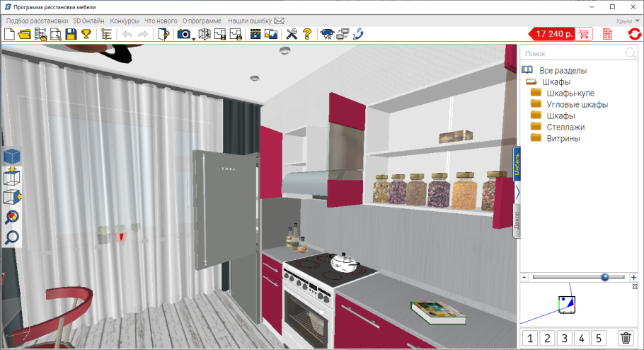
Task: Toggle the side view cube
Action: 12,196
